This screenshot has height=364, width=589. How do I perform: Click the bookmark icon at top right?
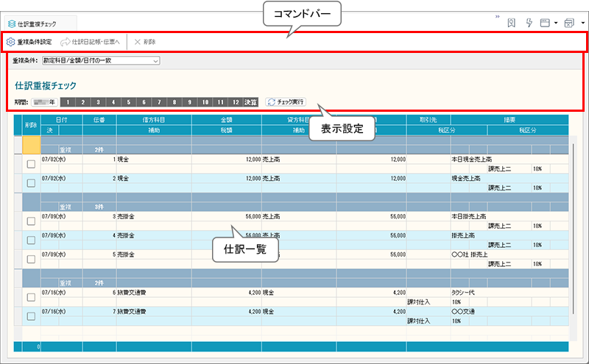511,24
